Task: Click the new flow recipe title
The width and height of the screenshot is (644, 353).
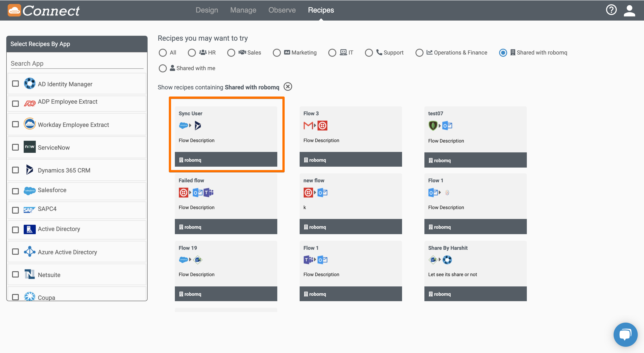Action: (314, 180)
